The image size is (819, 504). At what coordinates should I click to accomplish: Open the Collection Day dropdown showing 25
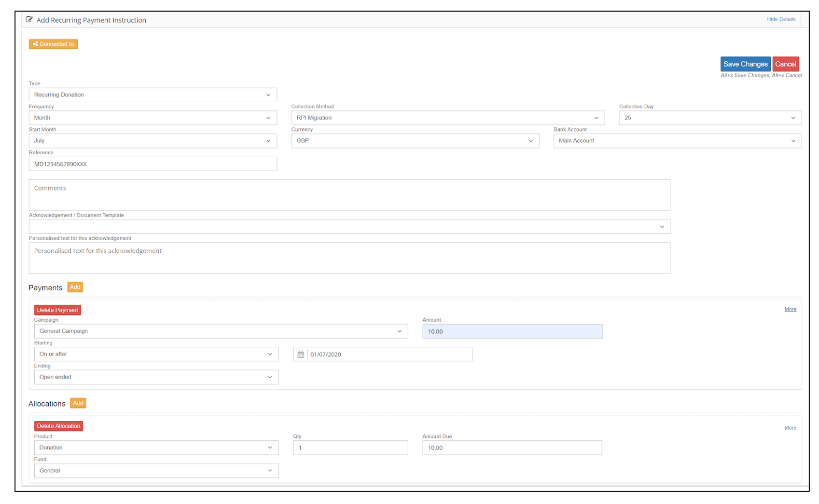(710, 118)
